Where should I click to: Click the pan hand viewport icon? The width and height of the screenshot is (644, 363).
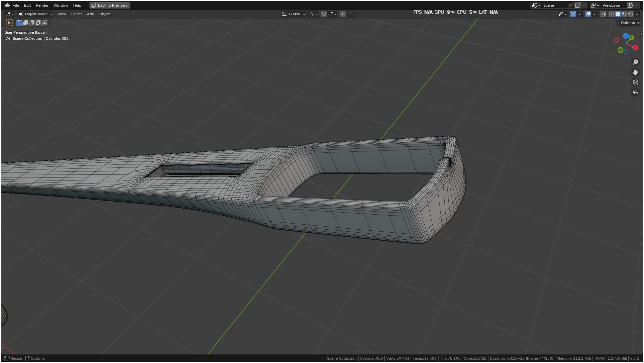pos(635,72)
